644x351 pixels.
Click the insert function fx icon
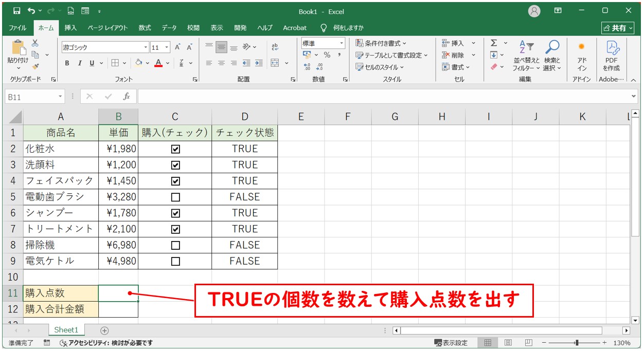coord(127,96)
